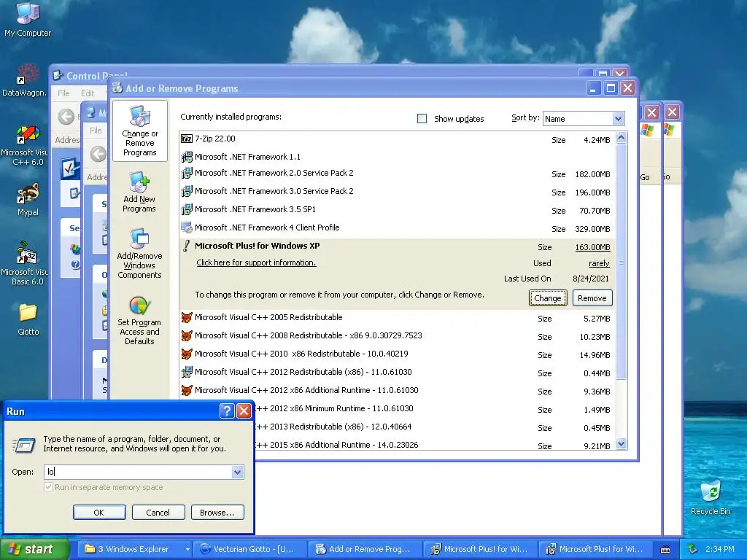Open the DataWagon desktop shortcut
Screen dimensions: 747x560
(x=25, y=80)
